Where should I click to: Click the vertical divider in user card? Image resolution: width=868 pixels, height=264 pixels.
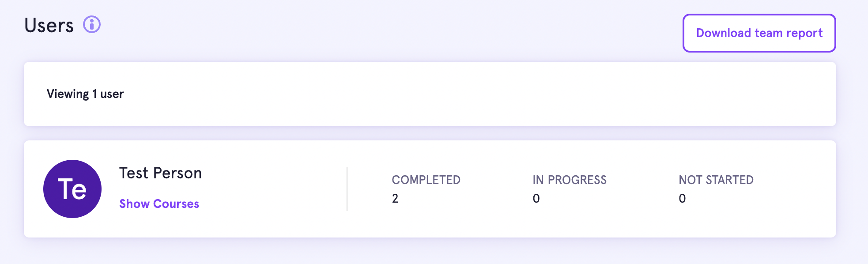coord(347,189)
